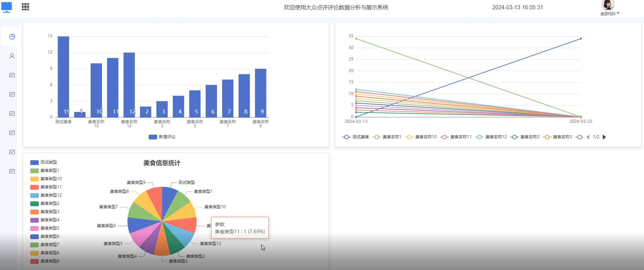Click the 美食类型11 tooltip box

(240, 228)
